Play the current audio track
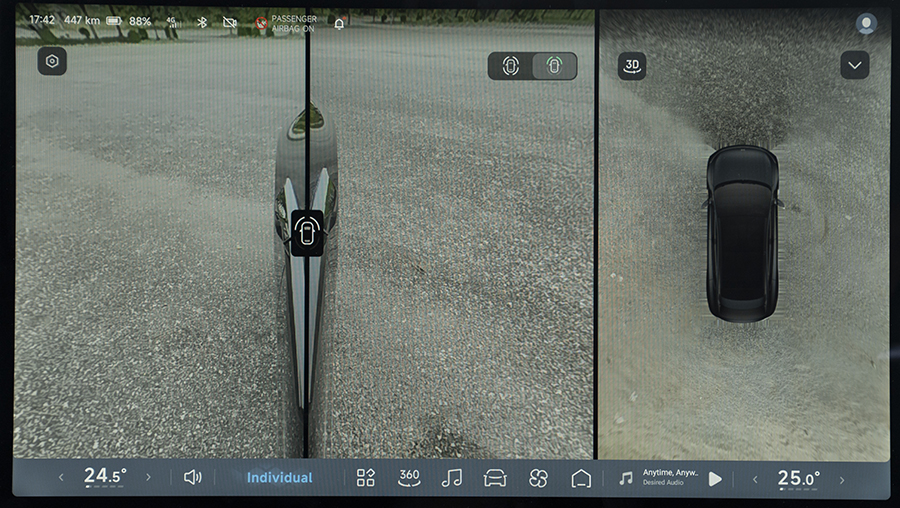 (715, 479)
